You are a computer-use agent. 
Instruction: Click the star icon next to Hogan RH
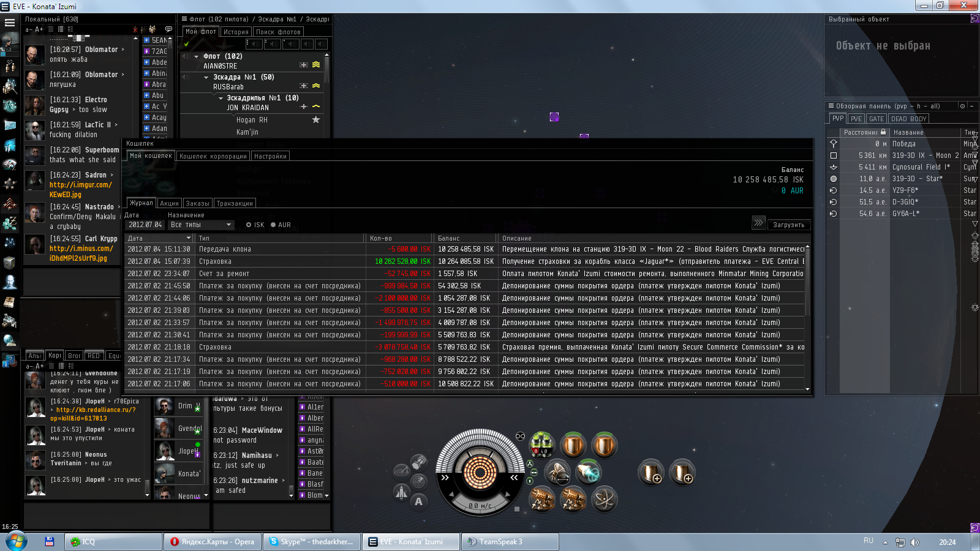(x=316, y=119)
